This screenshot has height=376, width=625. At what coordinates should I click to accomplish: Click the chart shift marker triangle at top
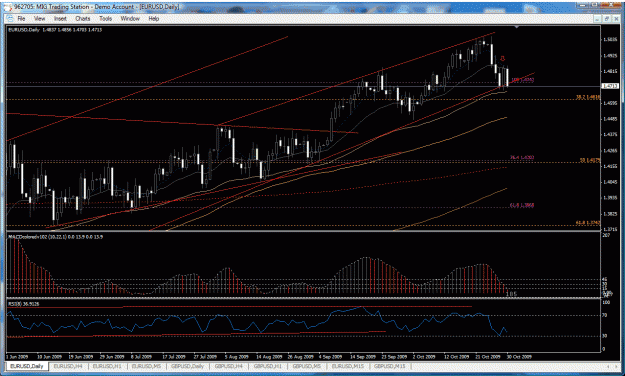pos(517,28)
